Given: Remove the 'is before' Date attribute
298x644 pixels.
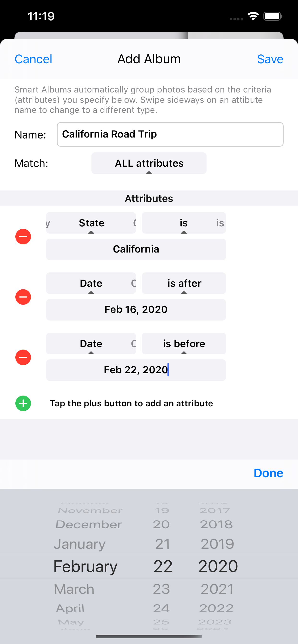Looking at the screenshot, I should [23, 357].
